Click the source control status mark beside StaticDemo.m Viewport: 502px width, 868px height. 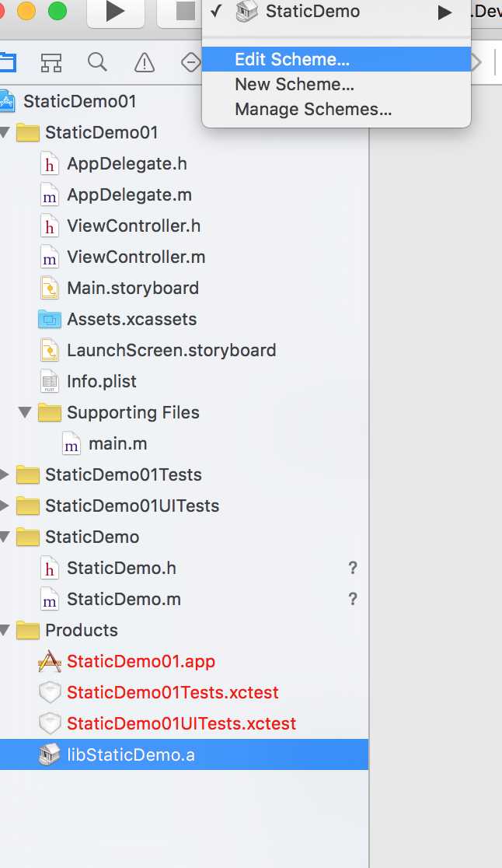pyautogui.click(x=353, y=599)
